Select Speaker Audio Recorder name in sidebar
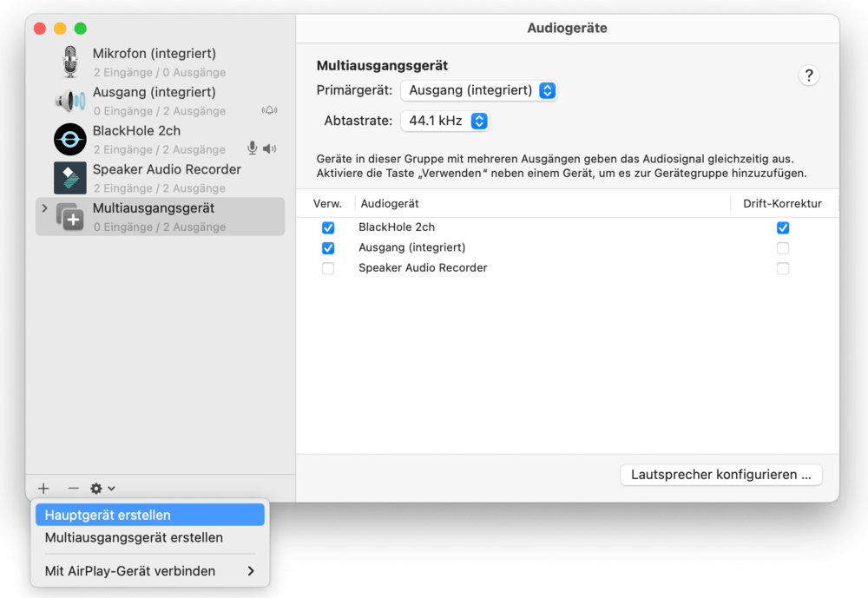The image size is (868, 598). click(168, 169)
